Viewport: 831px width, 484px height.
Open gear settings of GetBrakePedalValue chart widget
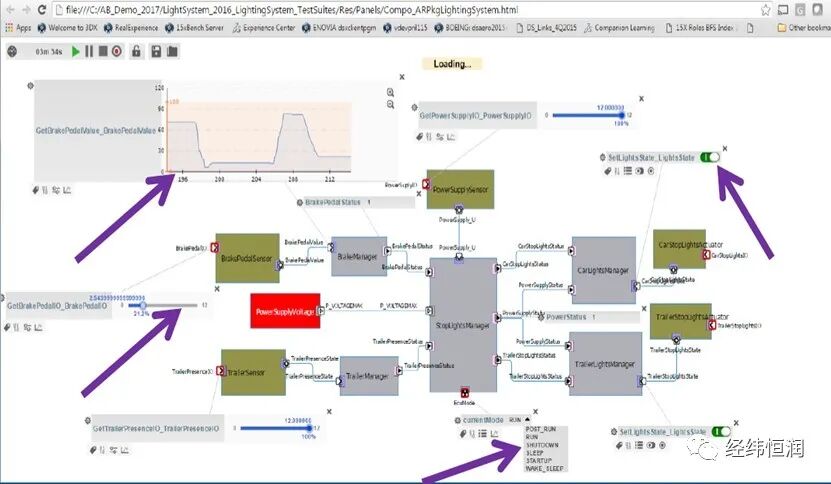[30, 85]
